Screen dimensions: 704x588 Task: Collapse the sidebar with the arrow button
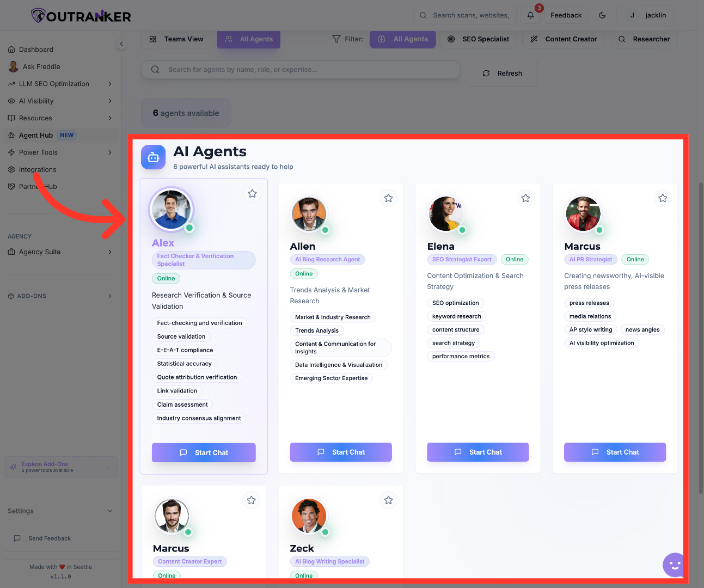[x=121, y=44]
